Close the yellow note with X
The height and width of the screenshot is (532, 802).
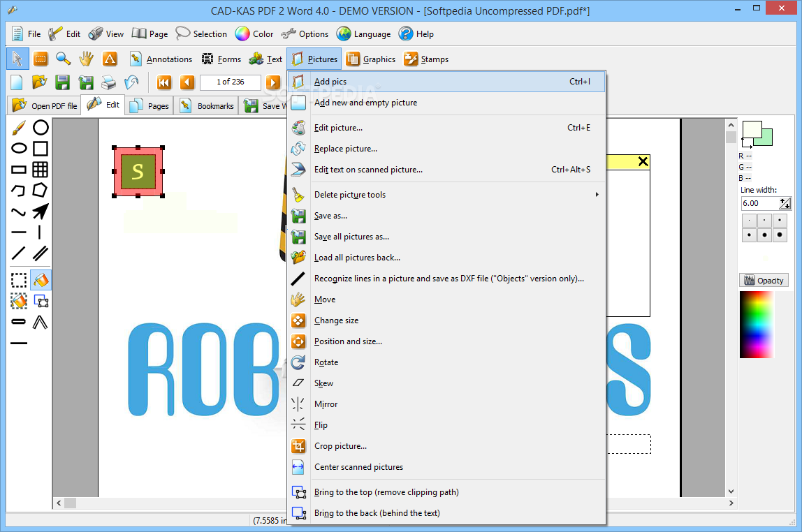tap(643, 162)
